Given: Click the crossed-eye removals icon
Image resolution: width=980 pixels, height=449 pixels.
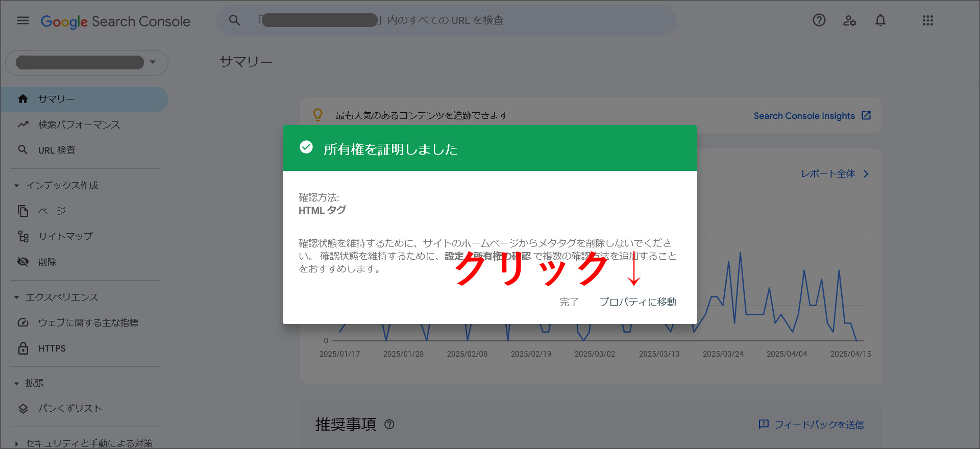Looking at the screenshot, I should point(23,262).
